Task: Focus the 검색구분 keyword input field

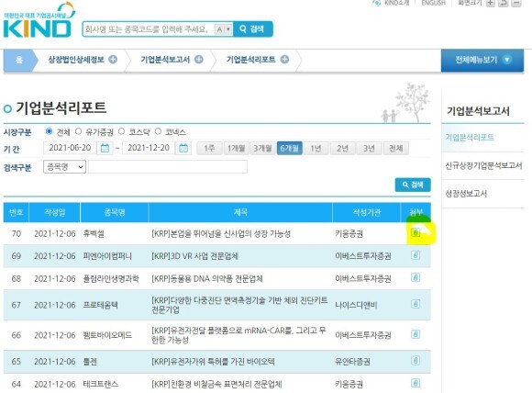Action: tap(168, 167)
